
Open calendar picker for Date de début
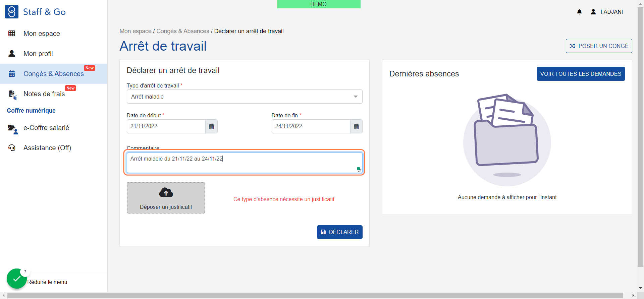[211, 126]
